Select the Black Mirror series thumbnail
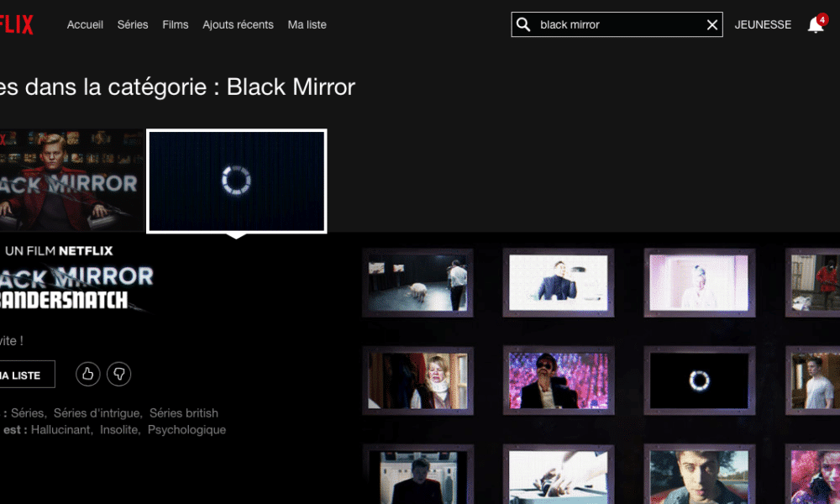The image size is (840, 504). 71,181
